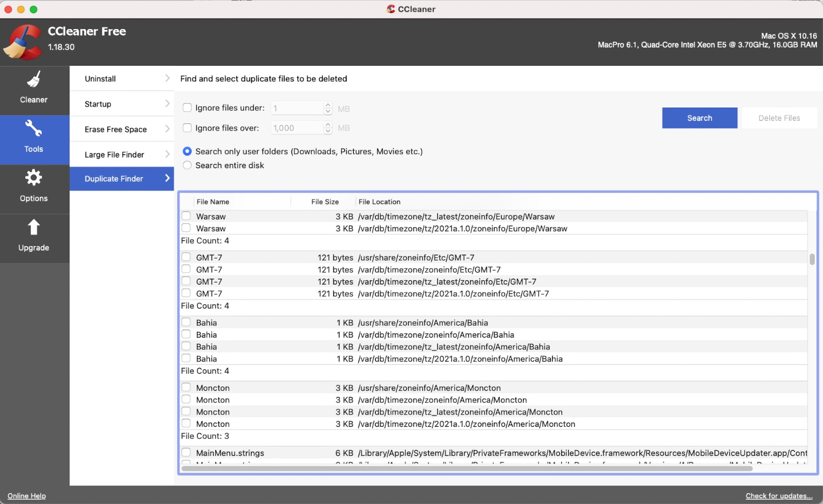This screenshot has height=504, width=823.
Task: Check Moncton in tz_latest/zoneinfo/America
Action: [186, 412]
